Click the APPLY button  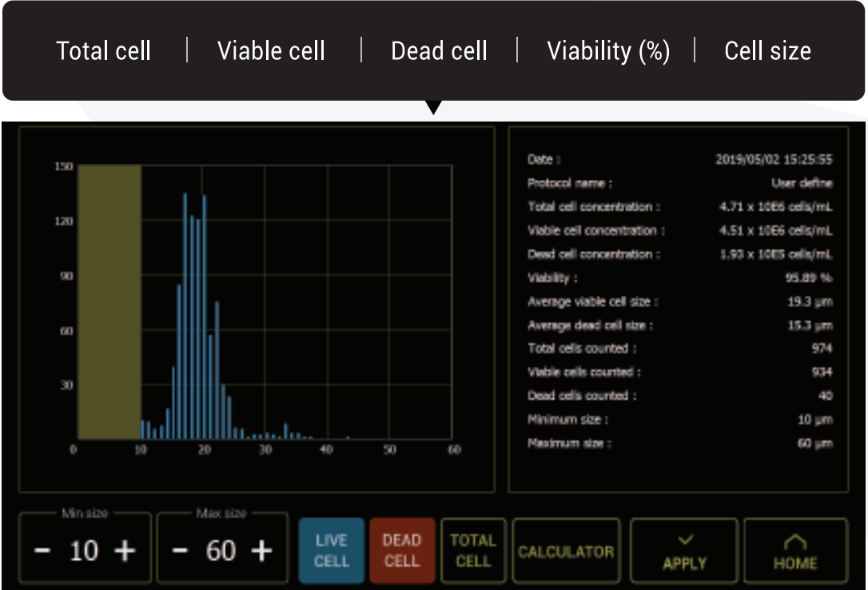coord(684,551)
